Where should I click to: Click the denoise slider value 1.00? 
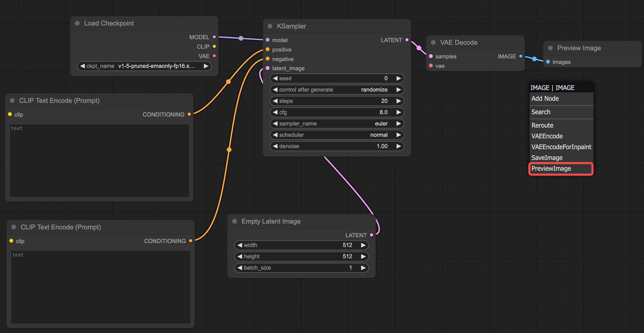pyautogui.click(x=382, y=146)
